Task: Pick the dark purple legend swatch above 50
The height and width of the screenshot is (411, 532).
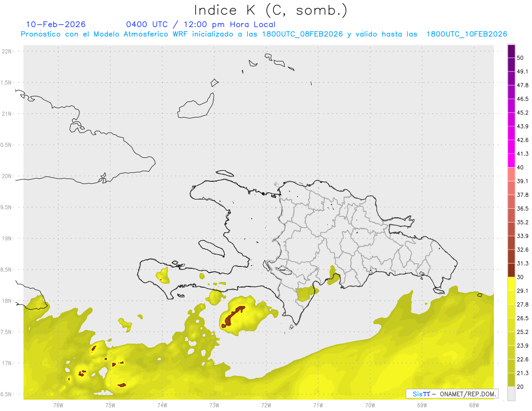Action: 511,51
